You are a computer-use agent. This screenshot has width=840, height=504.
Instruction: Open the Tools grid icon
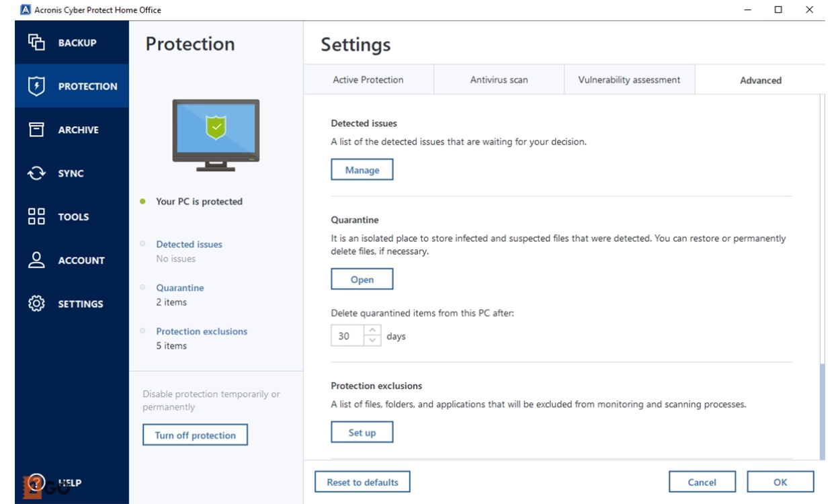point(36,216)
